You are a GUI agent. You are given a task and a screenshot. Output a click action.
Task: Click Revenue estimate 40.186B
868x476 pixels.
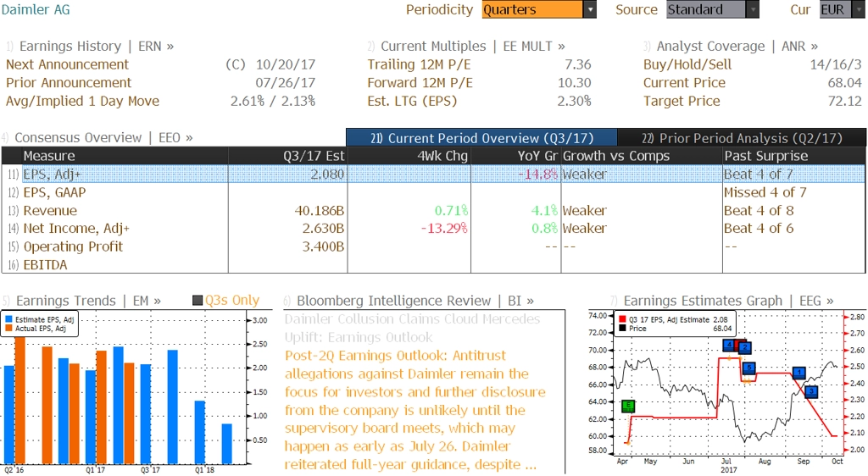coord(320,211)
